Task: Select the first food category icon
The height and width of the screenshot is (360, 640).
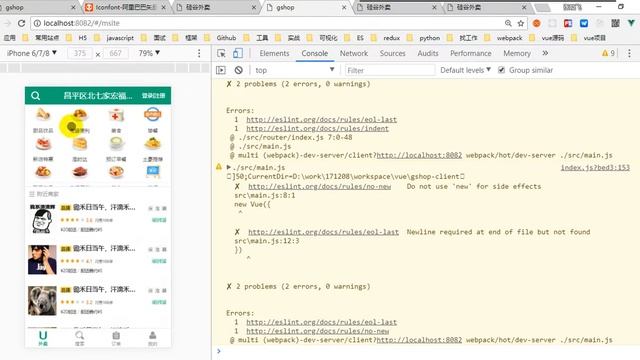Action: [x=43, y=115]
